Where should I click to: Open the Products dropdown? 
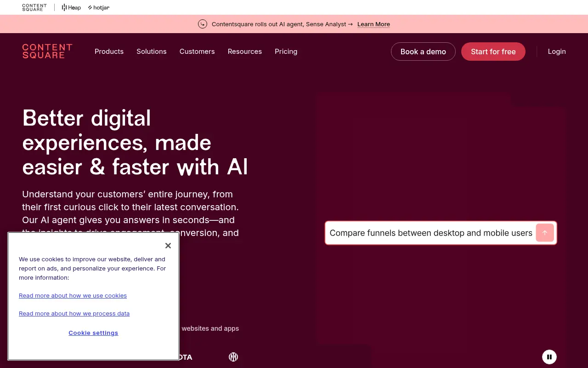pyautogui.click(x=109, y=52)
